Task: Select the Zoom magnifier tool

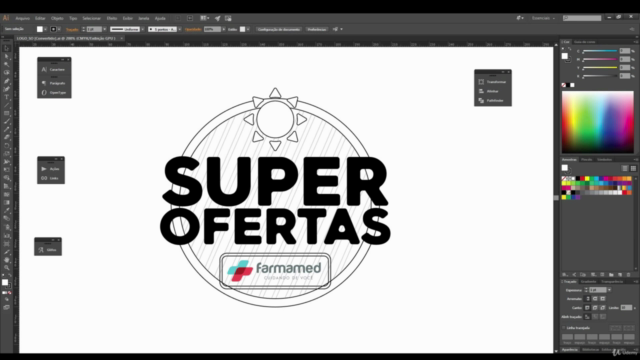Action: (x=7, y=268)
